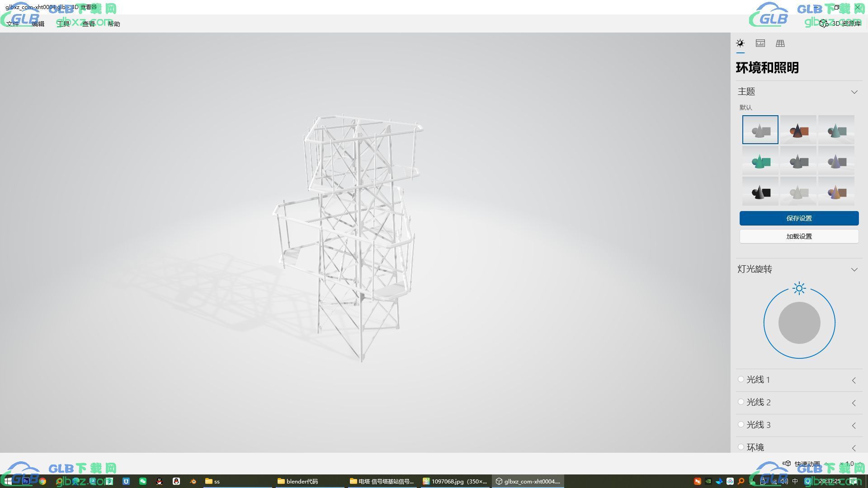
Task: Collapse the Theme (主题) section
Action: point(854,92)
